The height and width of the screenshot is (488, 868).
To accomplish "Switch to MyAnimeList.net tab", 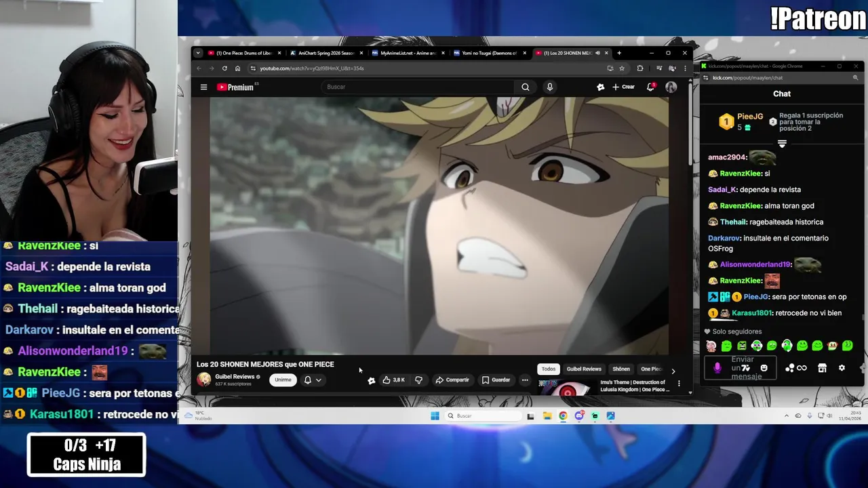I will pyautogui.click(x=408, y=53).
